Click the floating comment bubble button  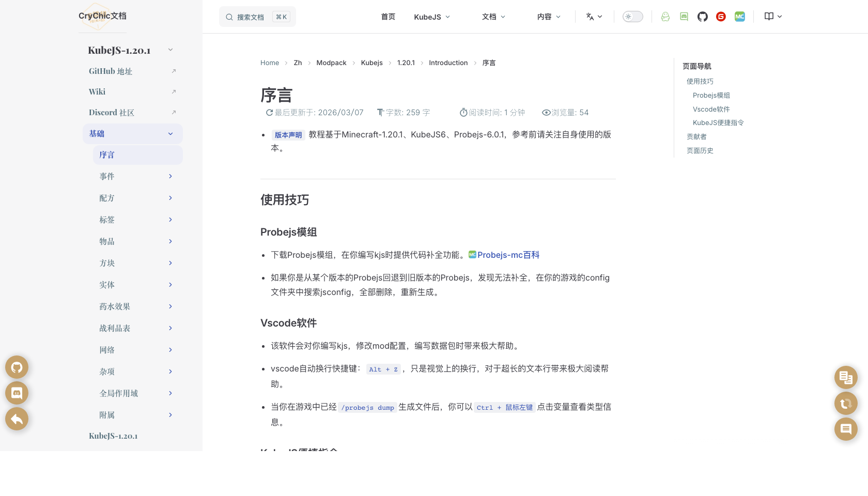(x=846, y=429)
